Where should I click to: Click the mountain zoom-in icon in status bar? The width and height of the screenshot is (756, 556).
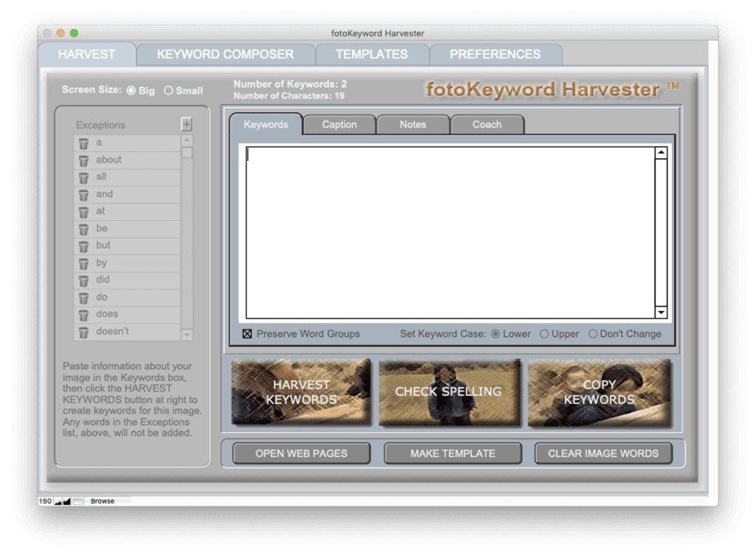pos(66,501)
